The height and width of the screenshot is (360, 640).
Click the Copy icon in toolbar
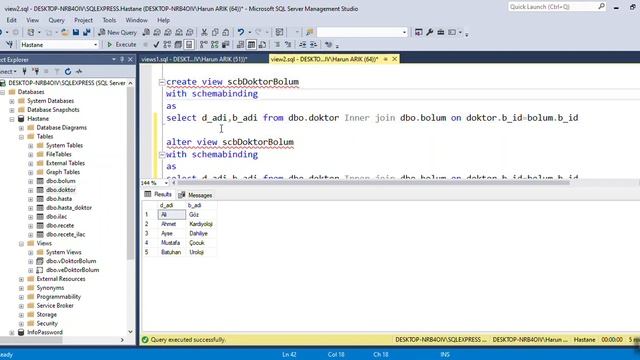click(x=215, y=32)
